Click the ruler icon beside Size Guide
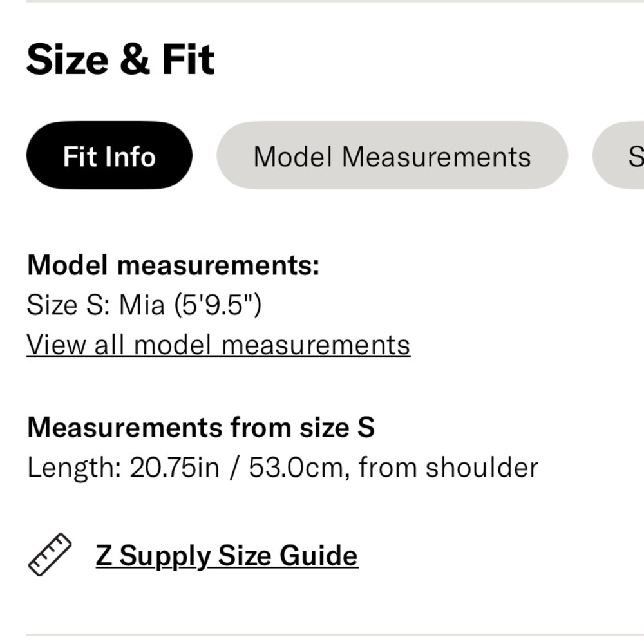644x644 pixels. tap(50, 554)
